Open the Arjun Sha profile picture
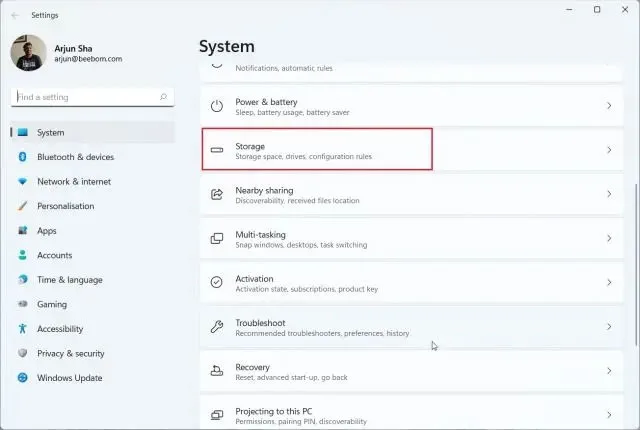The image size is (640, 430). tap(29, 53)
